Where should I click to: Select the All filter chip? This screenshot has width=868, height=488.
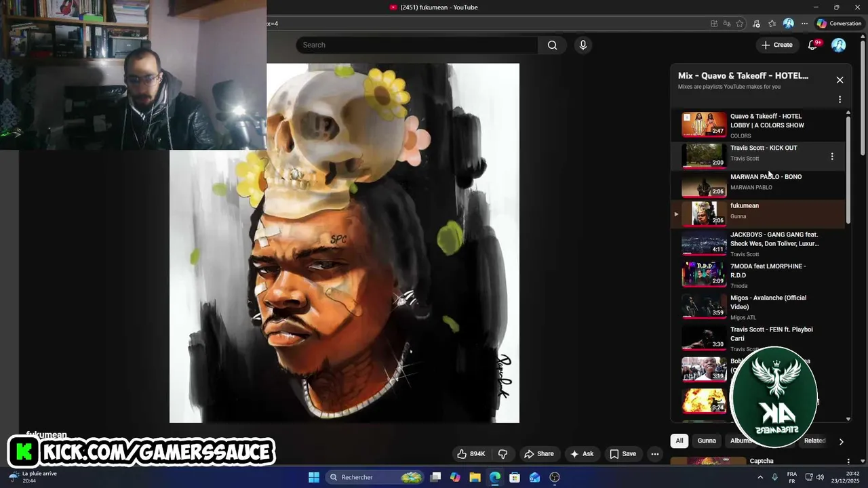pos(679,441)
